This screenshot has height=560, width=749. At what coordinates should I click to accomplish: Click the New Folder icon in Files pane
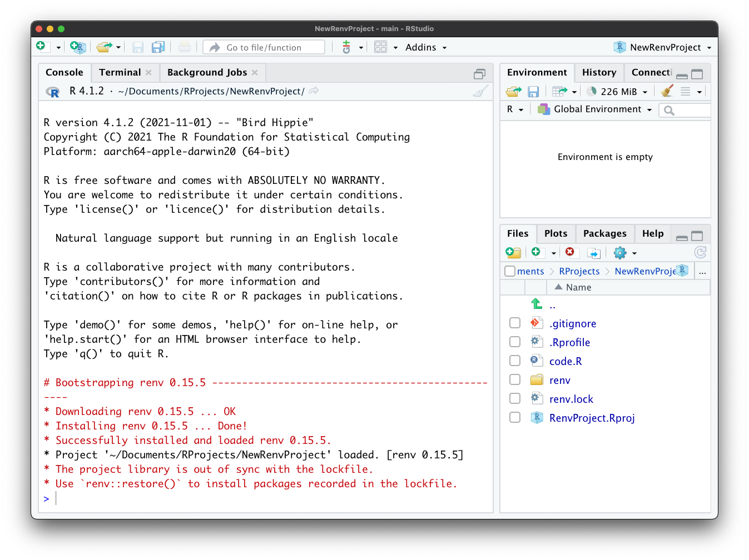point(513,253)
